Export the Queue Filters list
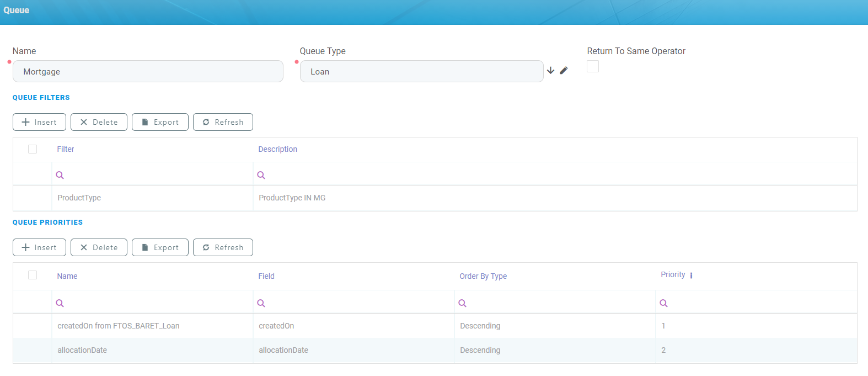This screenshot has height=376, width=868. point(160,122)
